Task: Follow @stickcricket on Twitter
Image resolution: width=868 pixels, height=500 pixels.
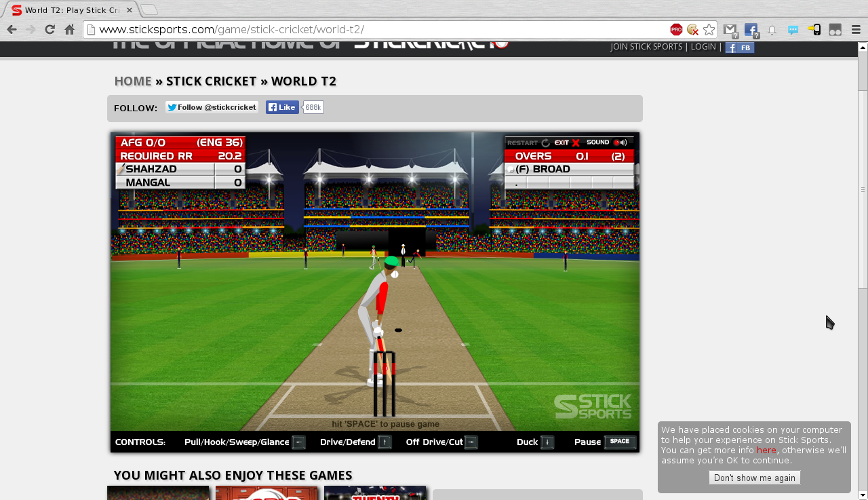Action: point(212,107)
